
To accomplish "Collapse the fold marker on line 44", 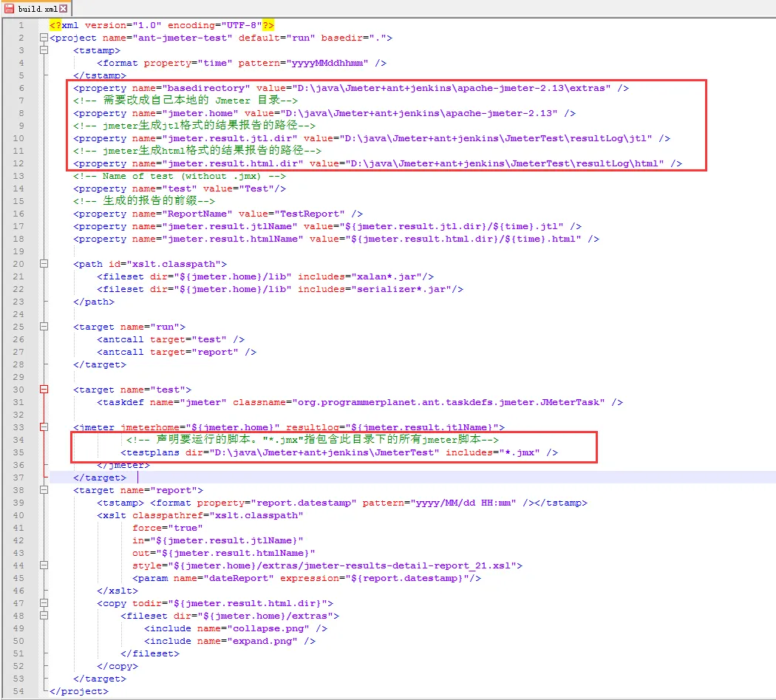I will coord(44,565).
